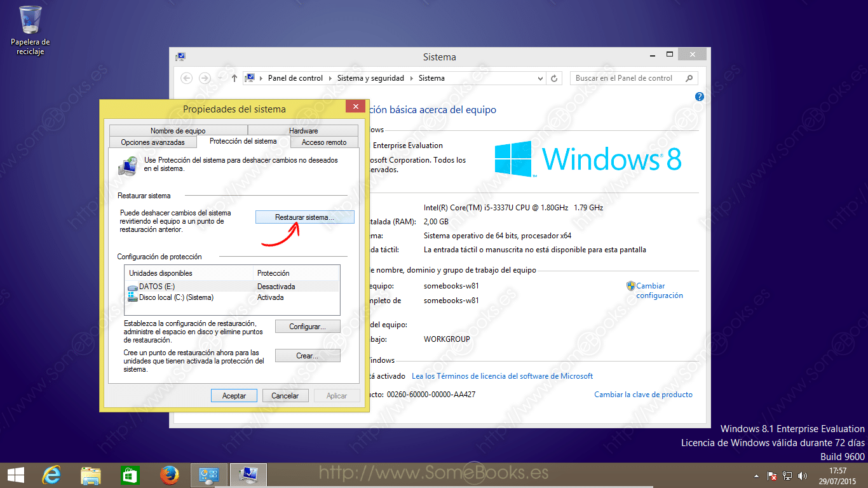Click the Restaurar sistema... button
Viewport: 868px width, 488px height.
(304, 217)
